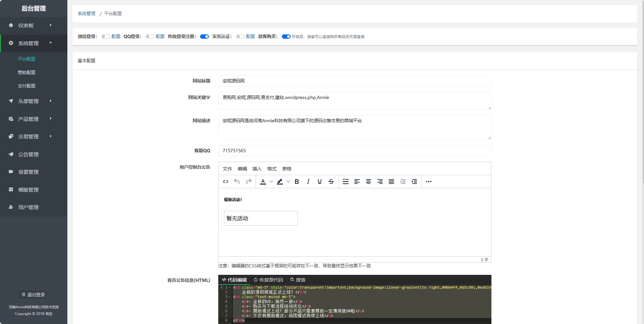Screen dimensions: 644x324
Task: Show more toolbar options via ellipsis
Action: [429, 182]
